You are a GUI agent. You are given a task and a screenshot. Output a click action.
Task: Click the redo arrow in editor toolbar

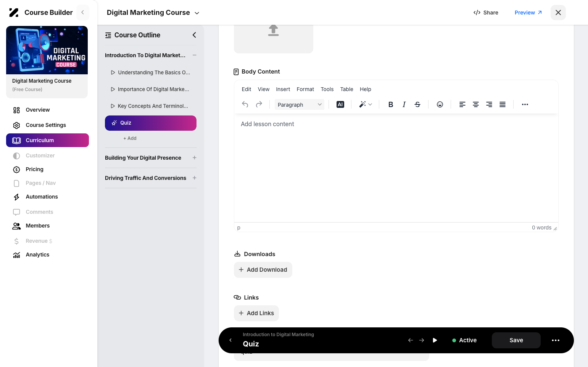coord(259,104)
